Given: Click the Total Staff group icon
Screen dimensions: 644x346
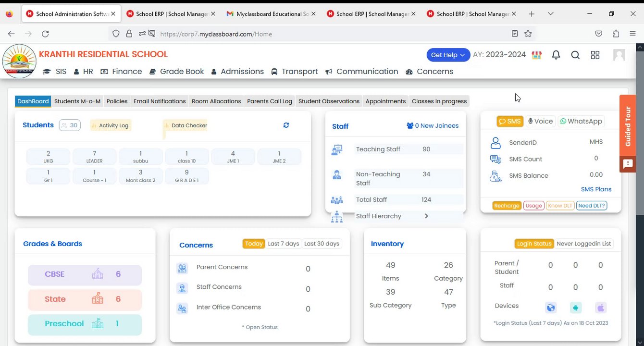Looking at the screenshot, I should (336, 200).
